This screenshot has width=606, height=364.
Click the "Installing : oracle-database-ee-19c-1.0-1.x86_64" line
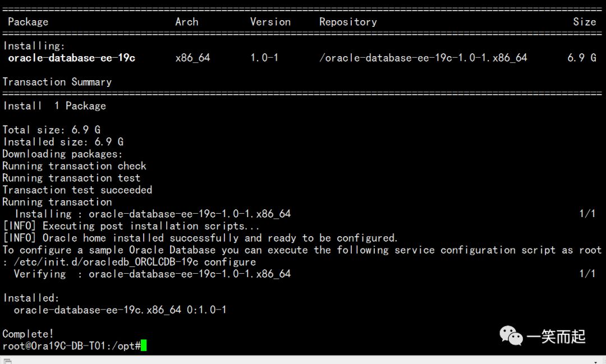click(x=153, y=214)
